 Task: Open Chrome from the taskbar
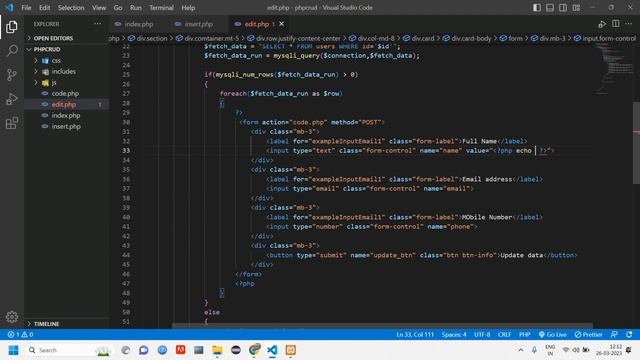tap(254, 350)
